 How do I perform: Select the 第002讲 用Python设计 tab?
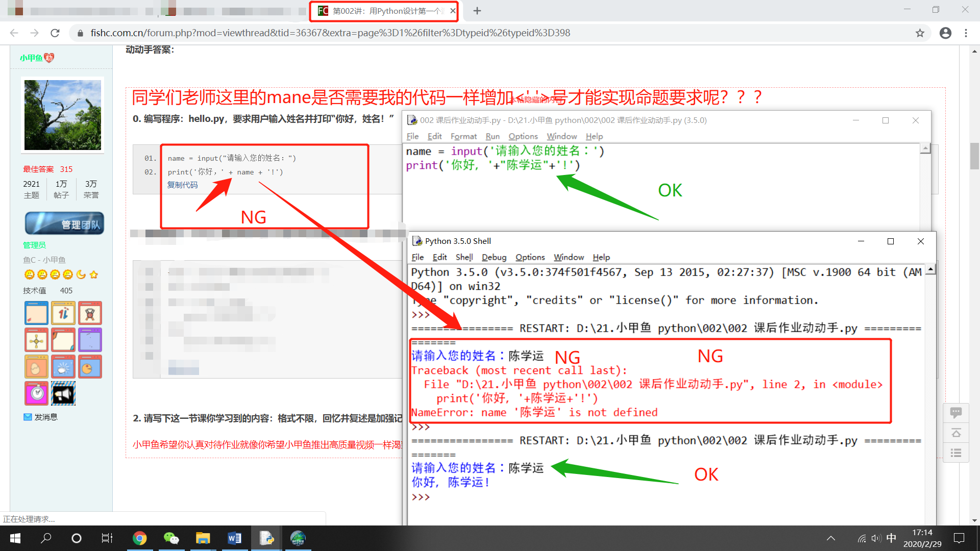click(384, 11)
